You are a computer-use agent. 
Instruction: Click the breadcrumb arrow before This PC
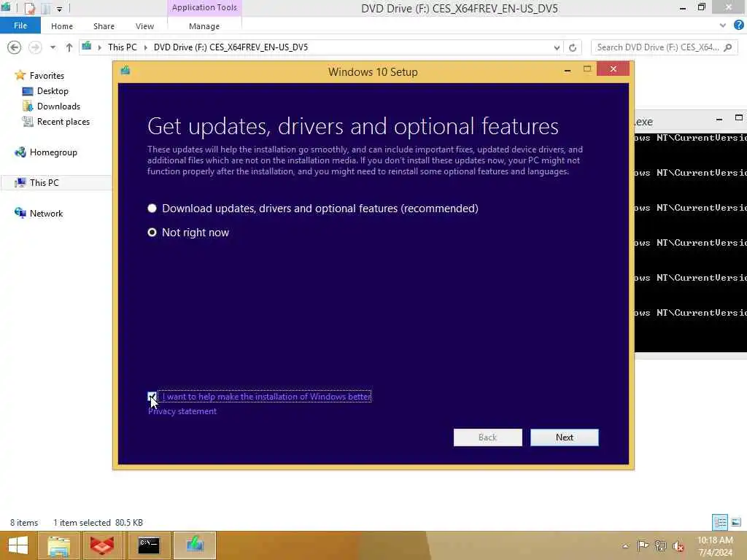pos(99,47)
